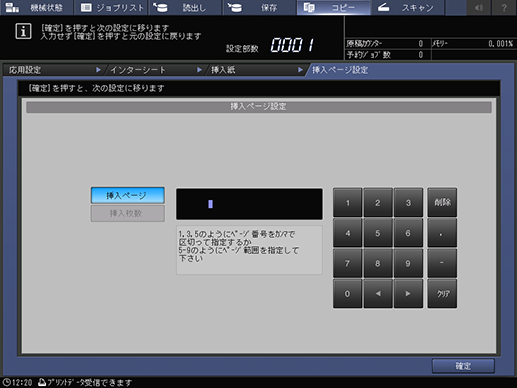The height and width of the screenshot is (388, 517).
Task: Select the 挿入ページ setting breadcrumb
Action: pyautogui.click(x=340, y=70)
